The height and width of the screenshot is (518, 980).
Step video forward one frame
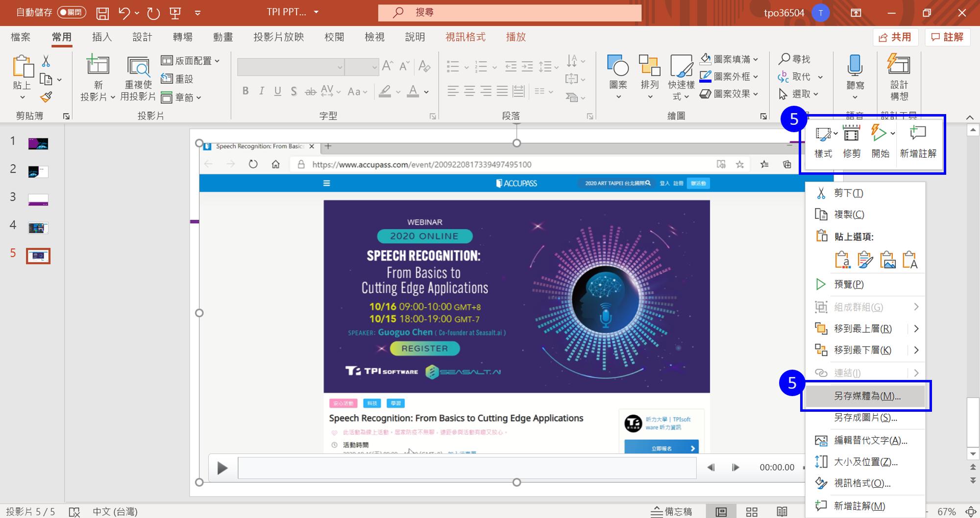pos(735,468)
